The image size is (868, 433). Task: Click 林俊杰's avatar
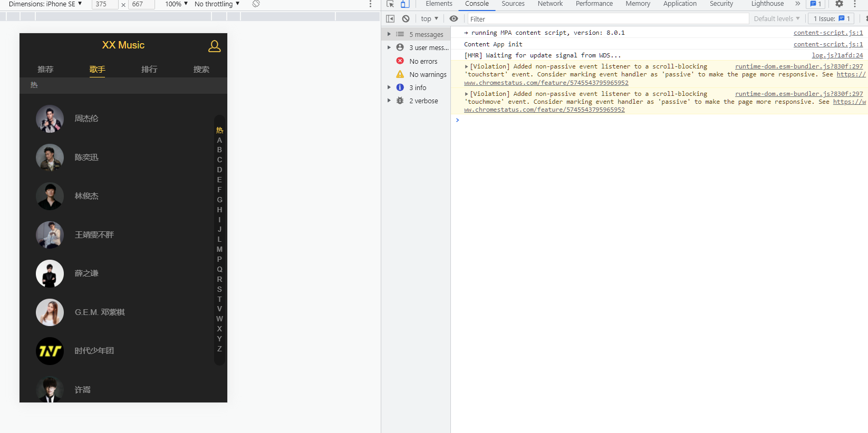point(50,196)
